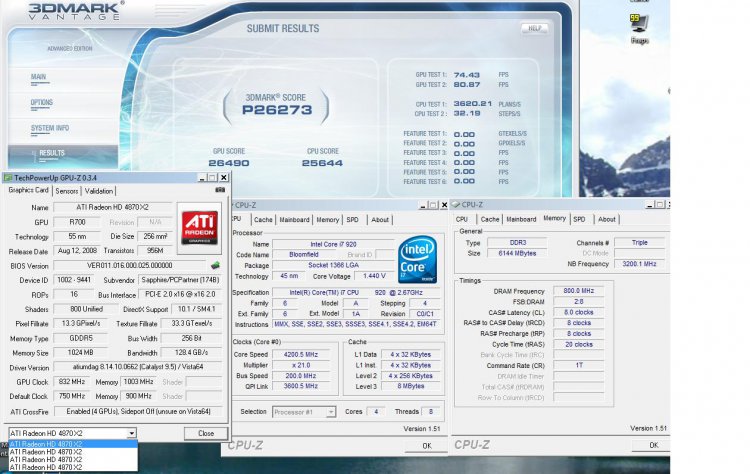Open the SPD tab in the processor CPU-Z window
750x474 pixels.
click(x=353, y=220)
